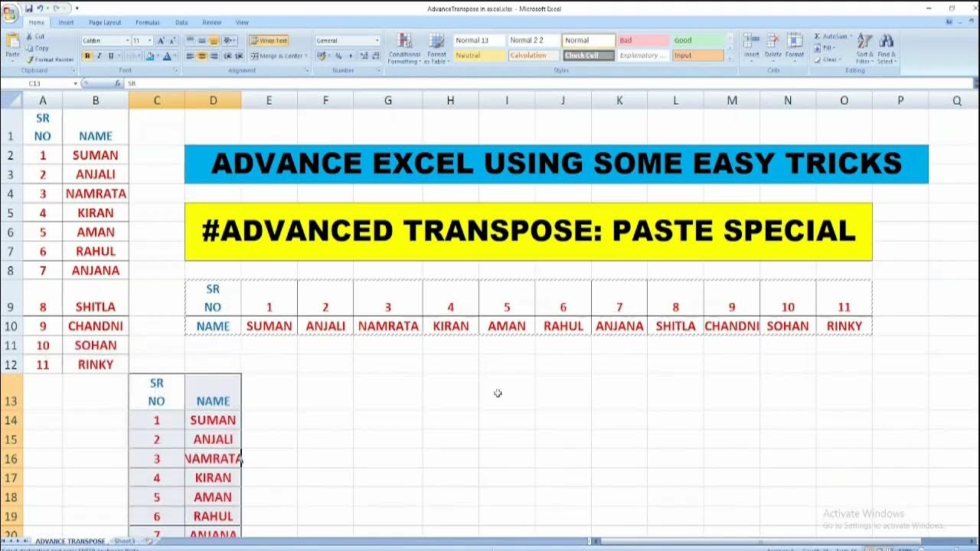The image size is (980, 551).
Task: Click the Decrease Font Size icon
Action: (172, 41)
